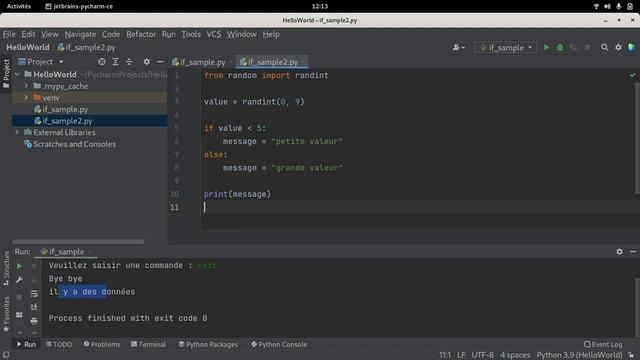Change line separator LF in status bar
Viewport: 640px width, 360px height.
[461, 355]
